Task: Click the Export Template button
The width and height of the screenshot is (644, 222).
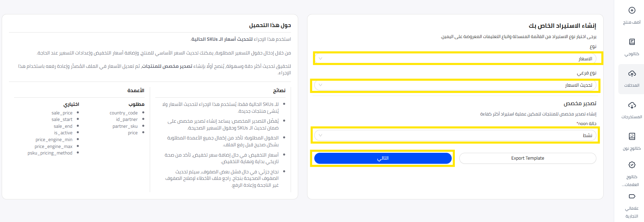Action: [x=527, y=158]
